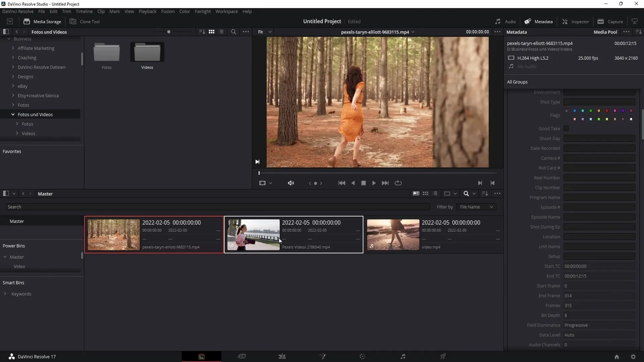The height and width of the screenshot is (362, 644).
Task: Expand the Fotos und Videos tree item
Action: coord(12,114)
